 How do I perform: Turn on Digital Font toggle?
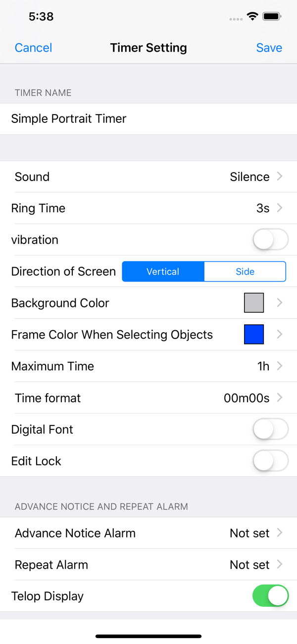[x=270, y=429]
